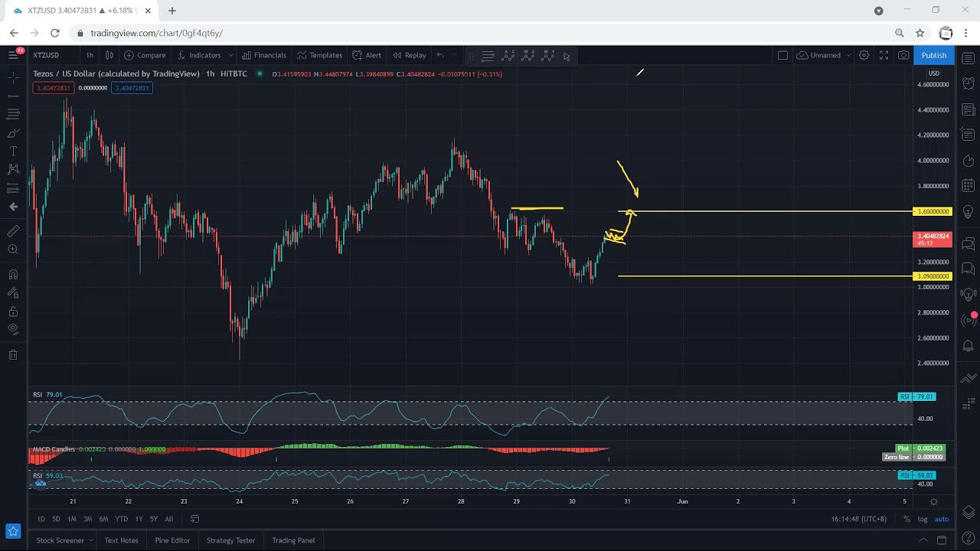Select the trend line drawing tool
Viewport: 980px width, 551px height.
pos(13,96)
